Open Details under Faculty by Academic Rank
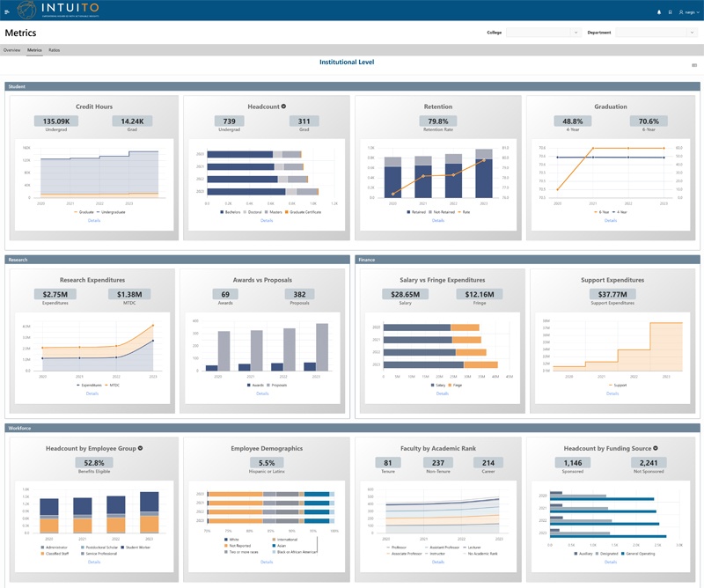 click(x=438, y=562)
